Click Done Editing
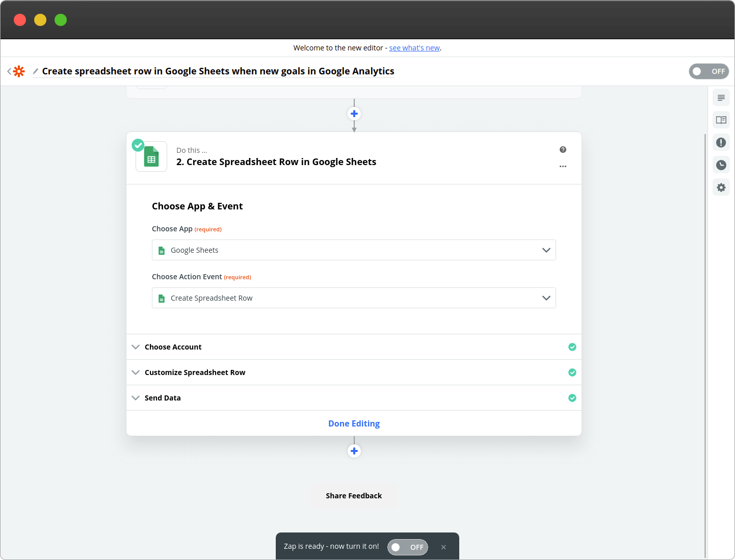 click(354, 423)
